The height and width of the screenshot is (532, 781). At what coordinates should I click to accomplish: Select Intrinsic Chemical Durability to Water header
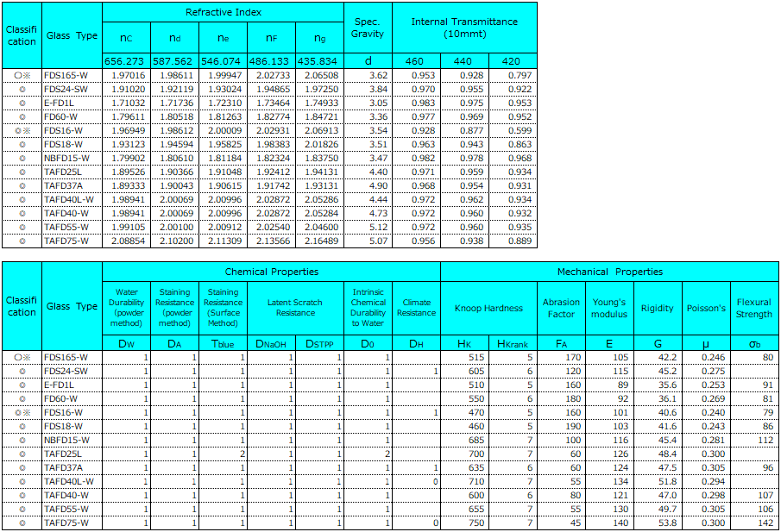(368, 308)
